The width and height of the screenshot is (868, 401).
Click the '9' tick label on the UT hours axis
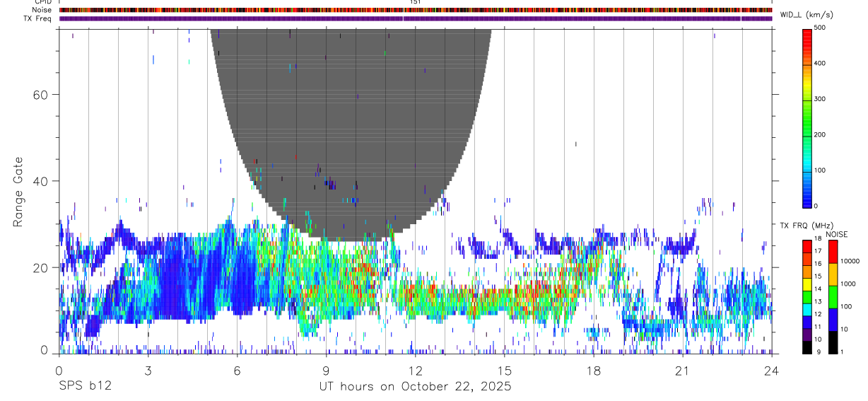(327, 371)
